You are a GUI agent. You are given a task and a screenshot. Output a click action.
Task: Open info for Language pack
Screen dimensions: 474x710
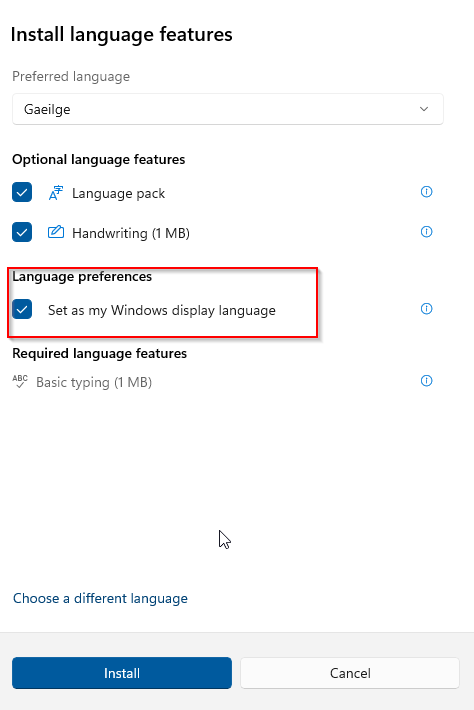tap(426, 192)
